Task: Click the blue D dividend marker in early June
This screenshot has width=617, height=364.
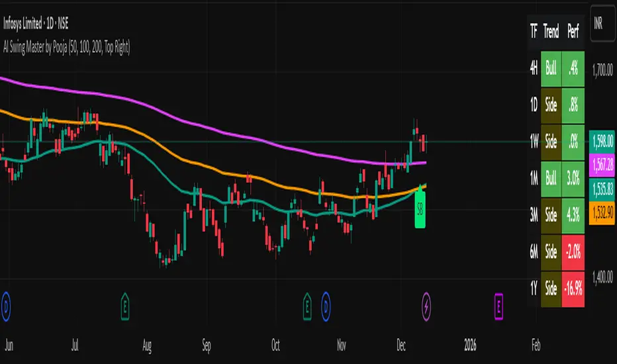Action: (x=5, y=306)
